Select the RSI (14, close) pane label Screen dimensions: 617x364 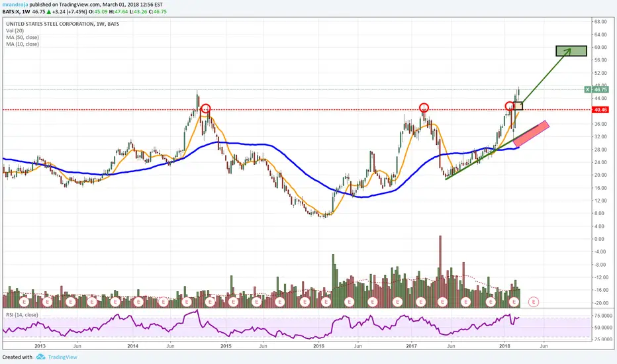pyautogui.click(x=22, y=315)
